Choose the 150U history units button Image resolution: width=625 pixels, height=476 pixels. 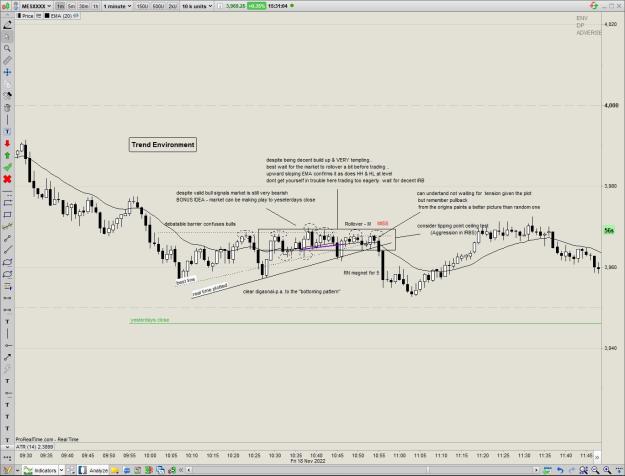142,6
